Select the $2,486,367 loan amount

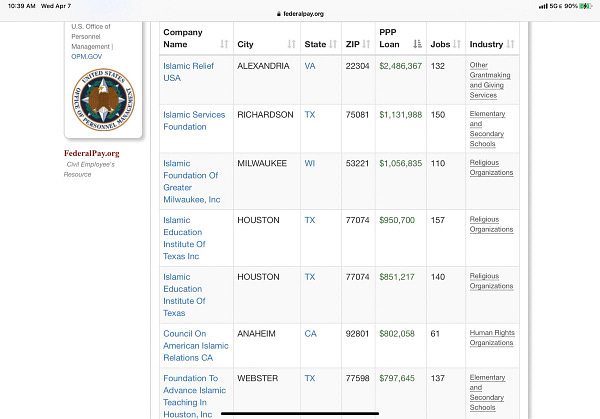coord(401,66)
